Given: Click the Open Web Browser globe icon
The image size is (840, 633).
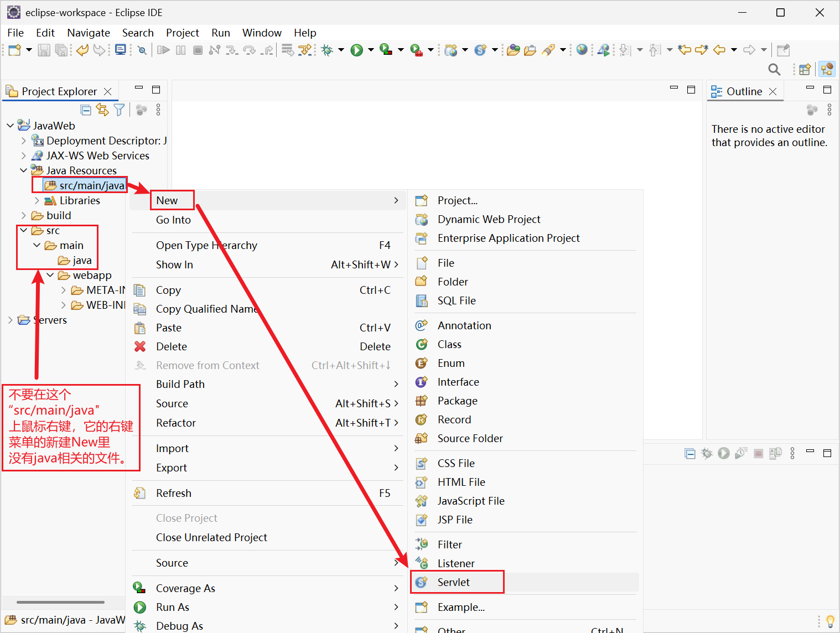Looking at the screenshot, I should (x=582, y=50).
